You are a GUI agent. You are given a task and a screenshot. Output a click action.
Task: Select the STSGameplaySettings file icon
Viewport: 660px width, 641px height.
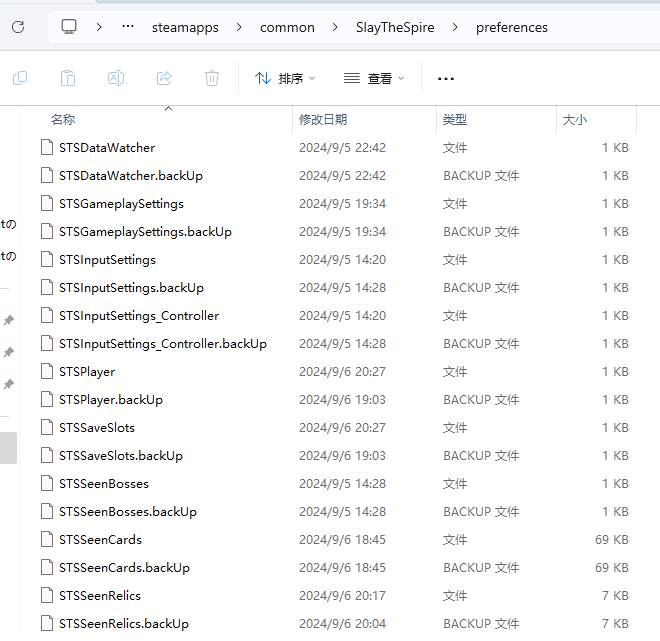(x=47, y=203)
